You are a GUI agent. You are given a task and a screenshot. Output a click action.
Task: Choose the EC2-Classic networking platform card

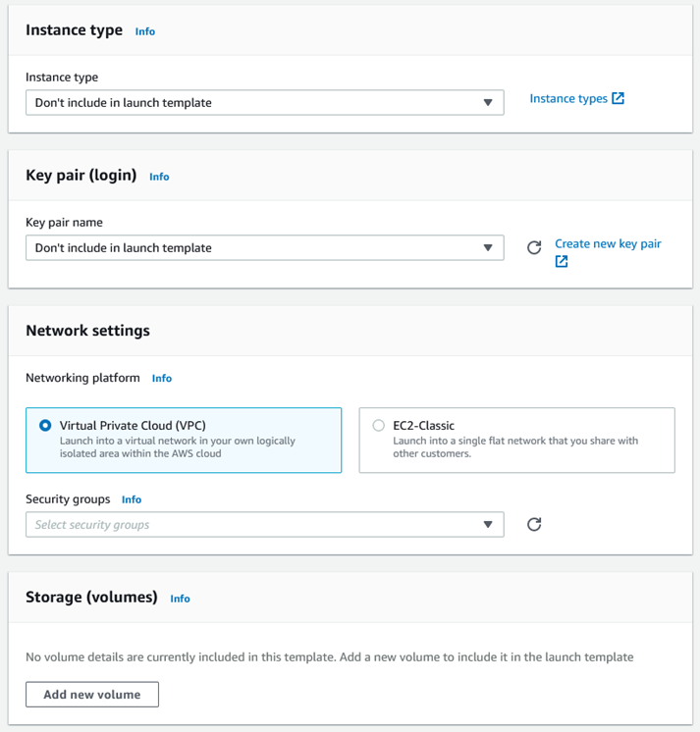pyautogui.click(x=516, y=441)
